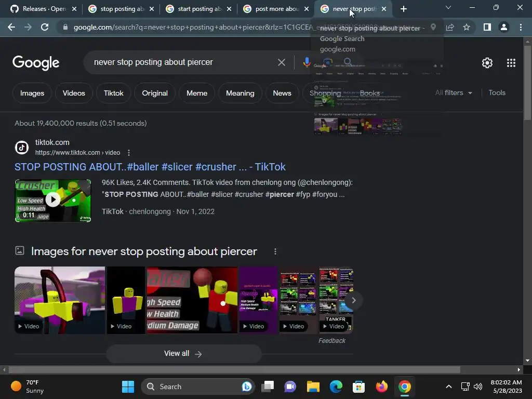This screenshot has width=532, height=399.
Task: Open the Chat app on the taskbar
Action: pos(290,387)
